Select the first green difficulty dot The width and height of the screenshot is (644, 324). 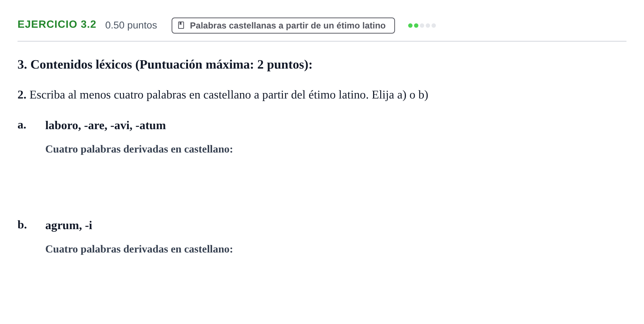pyautogui.click(x=410, y=26)
